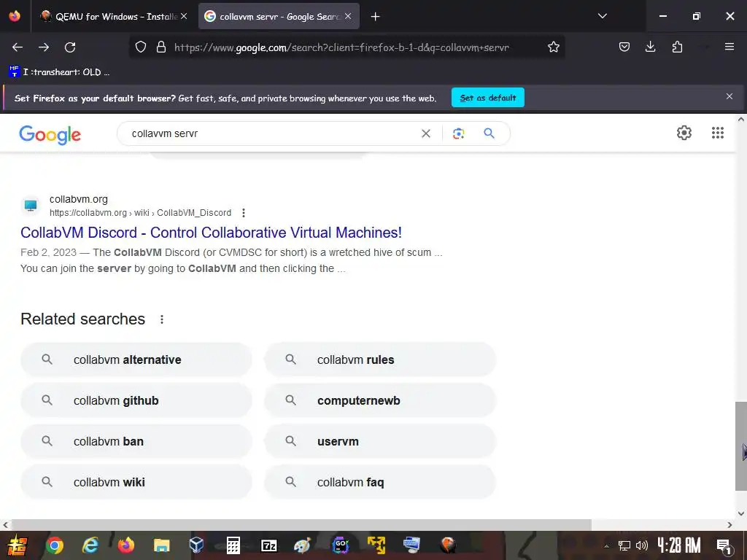This screenshot has width=747, height=560.
Task: Bookmark this page with star icon
Action: pyautogui.click(x=553, y=47)
